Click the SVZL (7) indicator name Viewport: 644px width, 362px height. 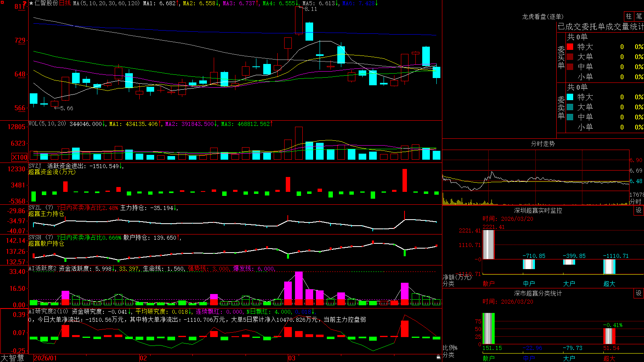point(41,208)
